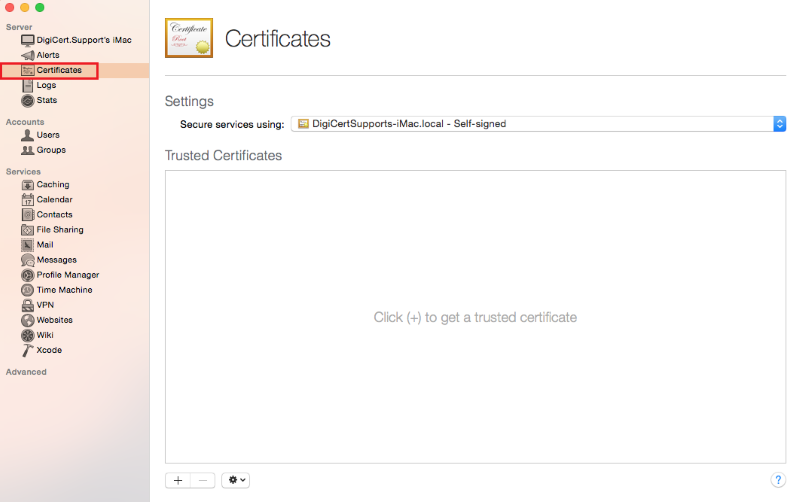Viewport: 800px width, 502px height.
Task: Close the Server window with red button
Action: point(10,8)
